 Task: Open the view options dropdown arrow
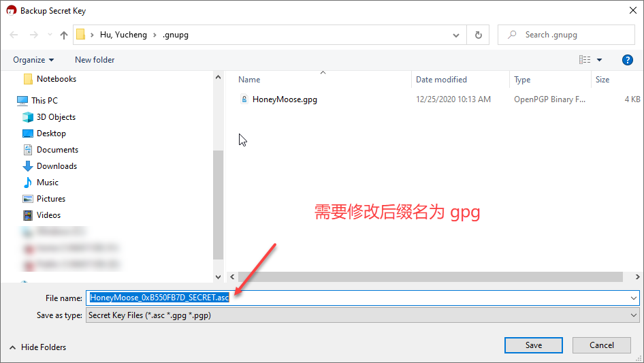click(x=599, y=60)
